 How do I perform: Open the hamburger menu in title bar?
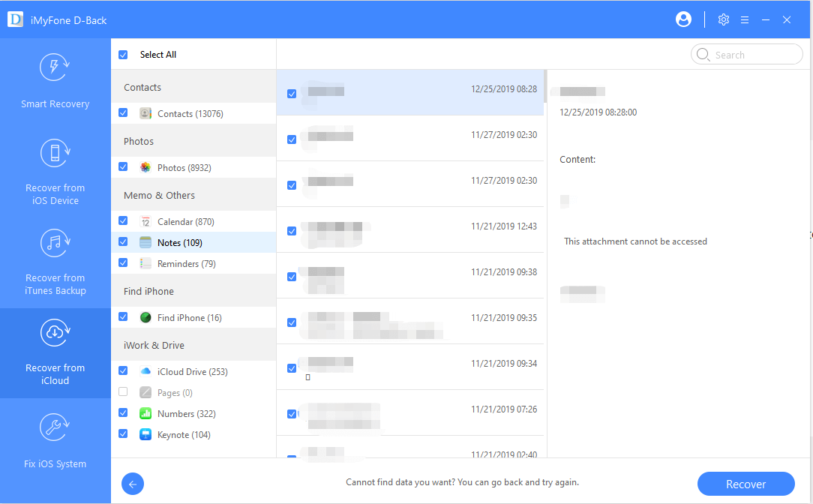pyautogui.click(x=744, y=19)
